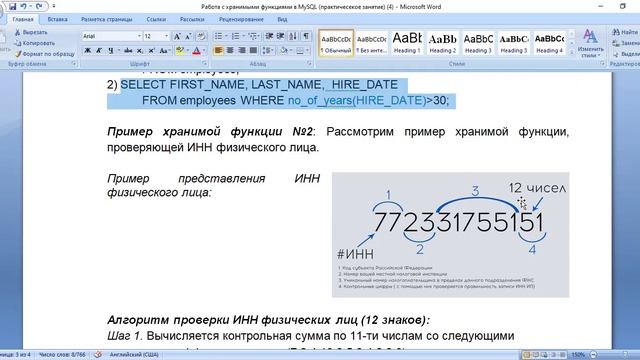
Task: Expand the styles gallery More arrow
Action: pyautogui.click(x=571, y=53)
